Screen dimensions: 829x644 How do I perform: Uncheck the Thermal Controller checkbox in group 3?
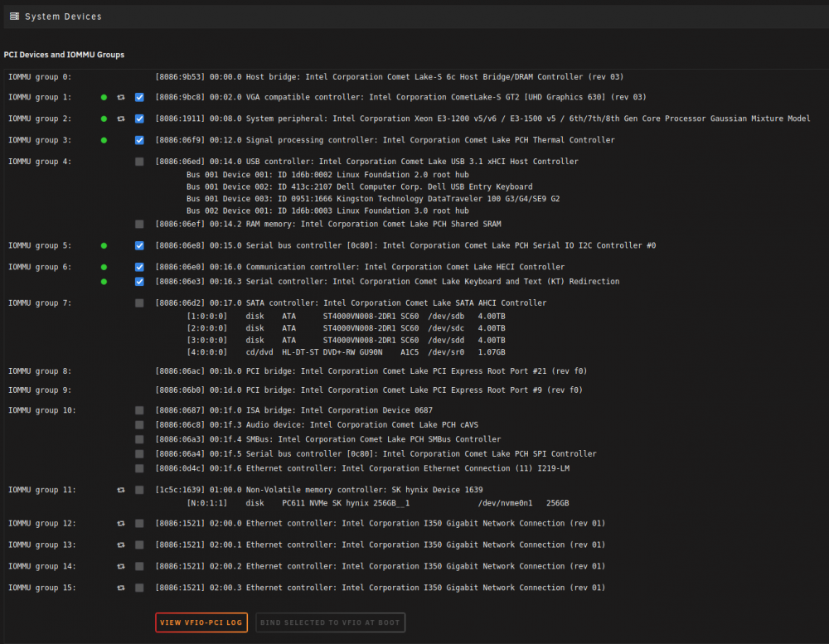coord(139,140)
